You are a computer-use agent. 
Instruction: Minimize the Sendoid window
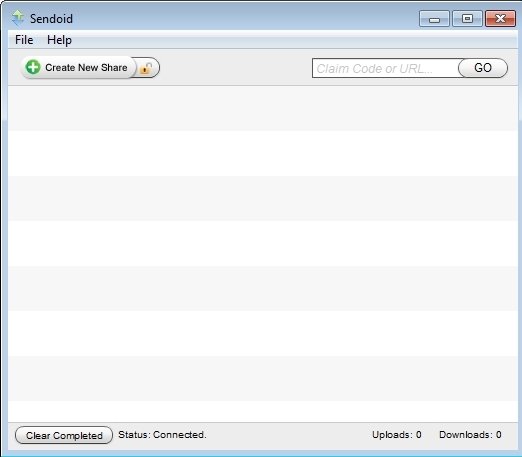pyautogui.click(x=434, y=19)
